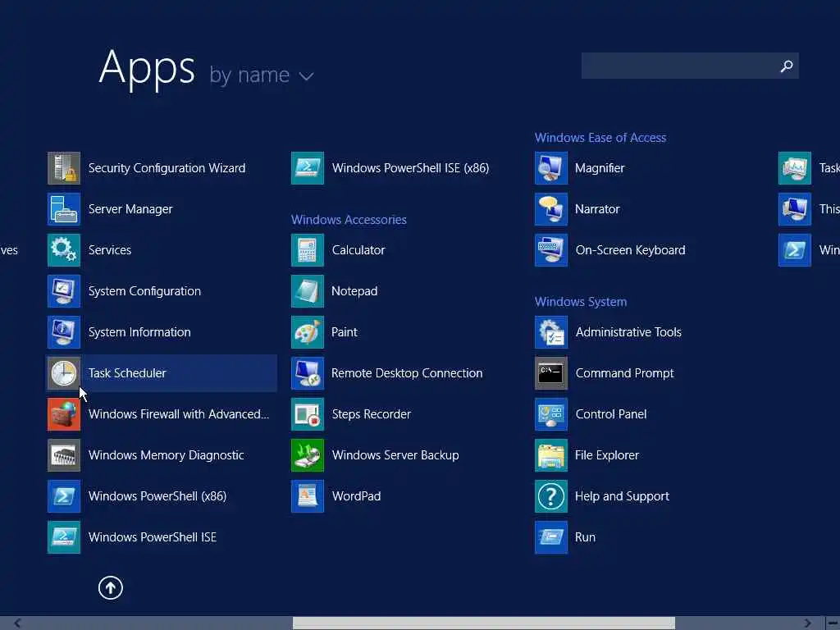
Task: Click the 'Administrative Tools' label text
Action: point(628,332)
